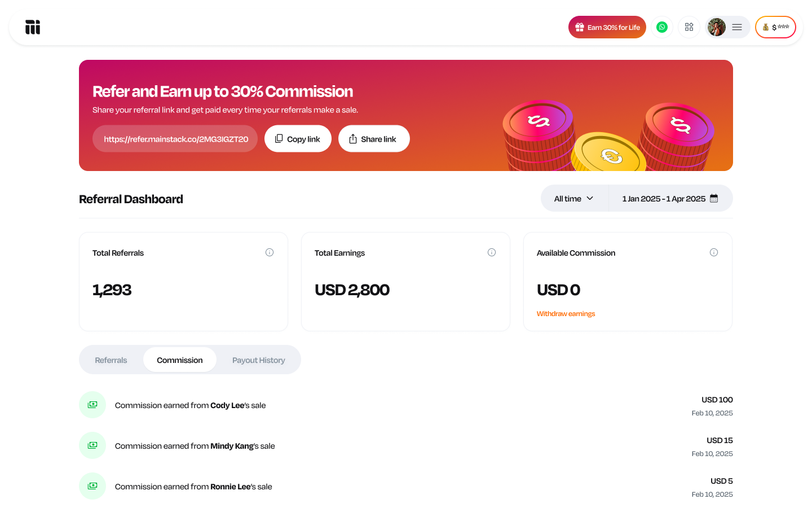
Task: Click the profile avatar picture
Action: point(717,27)
